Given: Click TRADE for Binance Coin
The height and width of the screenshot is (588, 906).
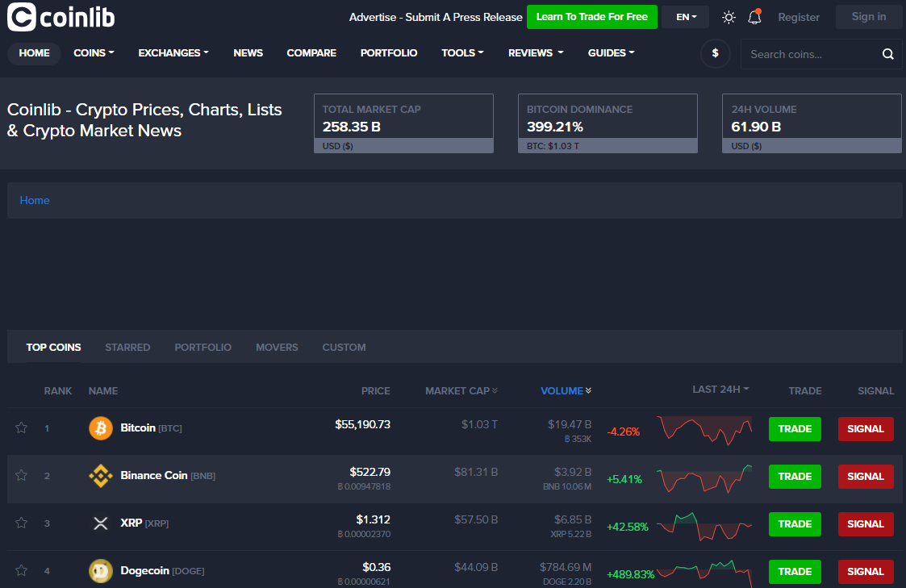Looking at the screenshot, I should click(x=795, y=477).
